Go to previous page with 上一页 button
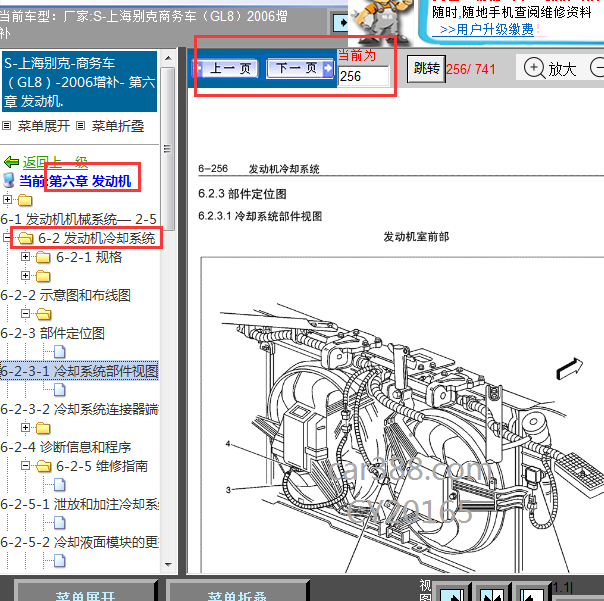 point(226,69)
